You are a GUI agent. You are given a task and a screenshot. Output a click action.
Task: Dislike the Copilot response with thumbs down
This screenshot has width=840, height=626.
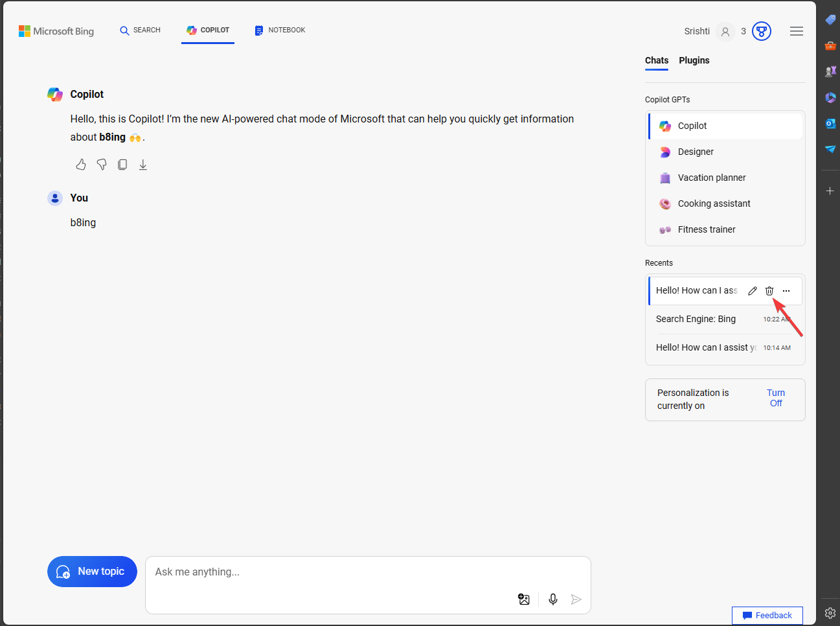coord(102,165)
